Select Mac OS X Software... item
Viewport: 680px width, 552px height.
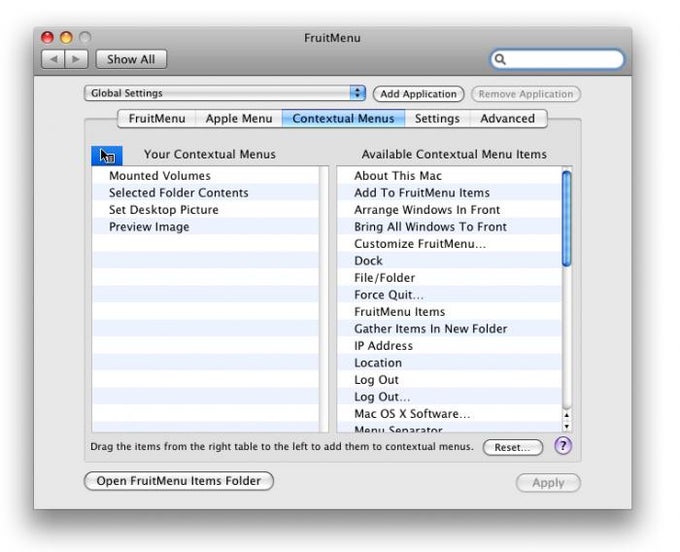(449, 414)
